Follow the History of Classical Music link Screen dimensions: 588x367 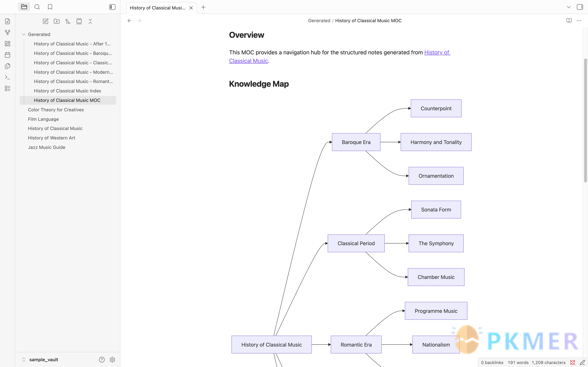(x=340, y=57)
